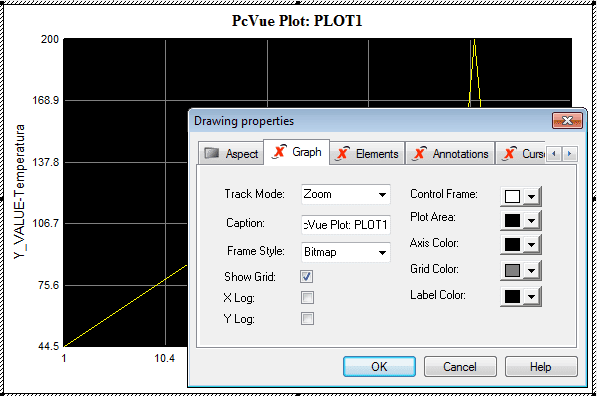Confirm with the OK button
This screenshot has width=597, height=396.
379,367
